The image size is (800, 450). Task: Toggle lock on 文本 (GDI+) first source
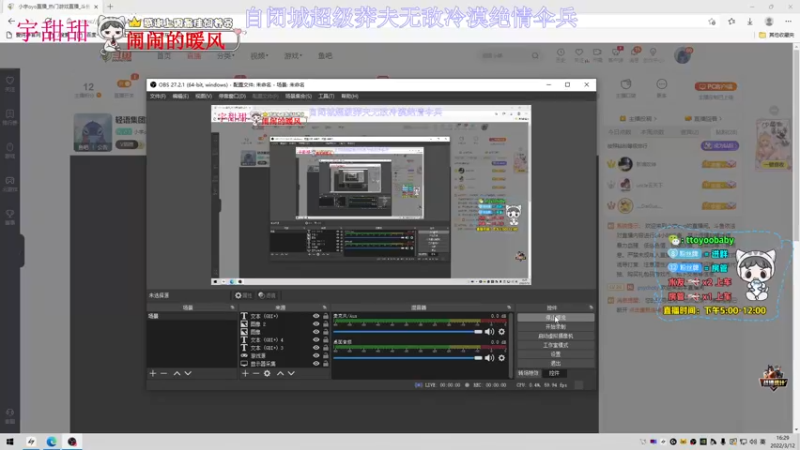326,316
